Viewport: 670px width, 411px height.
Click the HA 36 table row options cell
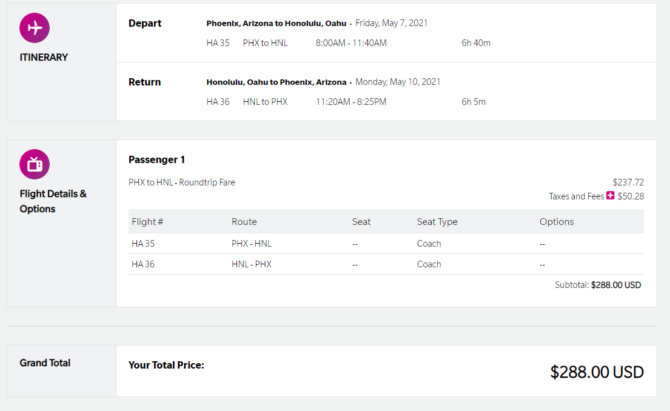coord(542,264)
